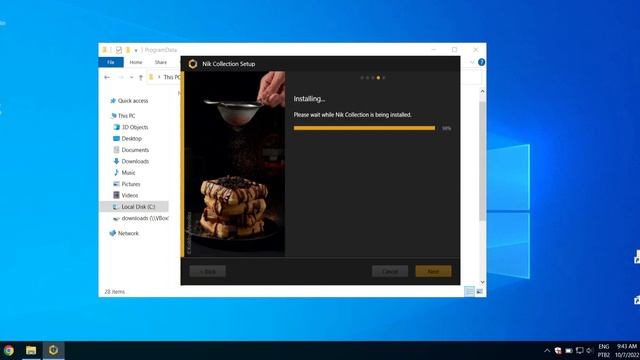
Task: Open Customize Quick Access Toolbar dropdown
Action: (x=136, y=50)
